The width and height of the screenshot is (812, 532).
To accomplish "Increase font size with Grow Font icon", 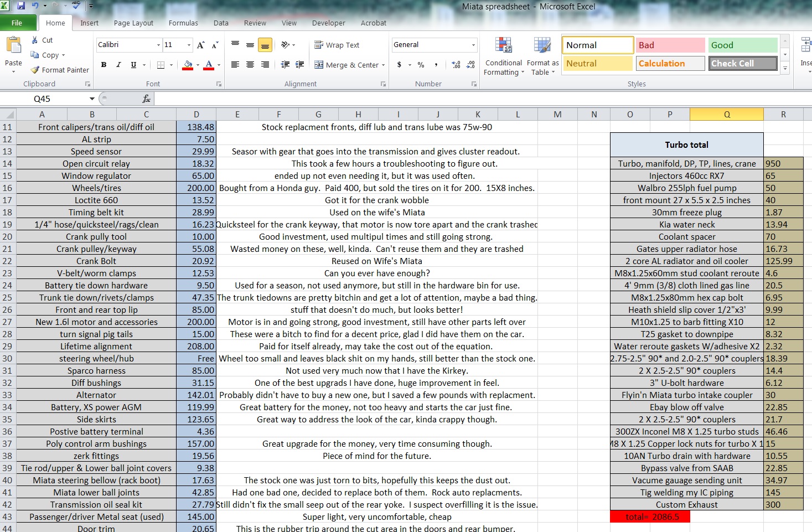I will click(200, 45).
